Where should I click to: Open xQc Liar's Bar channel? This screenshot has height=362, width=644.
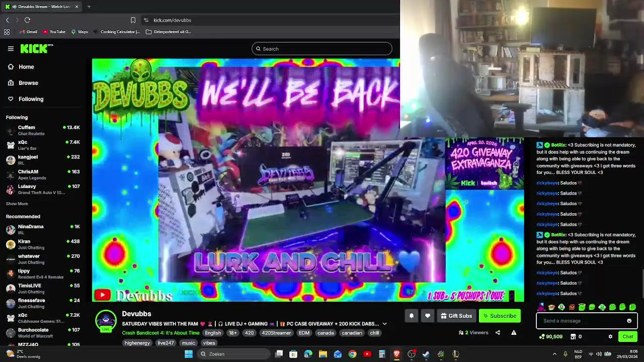[x=43, y=145]
